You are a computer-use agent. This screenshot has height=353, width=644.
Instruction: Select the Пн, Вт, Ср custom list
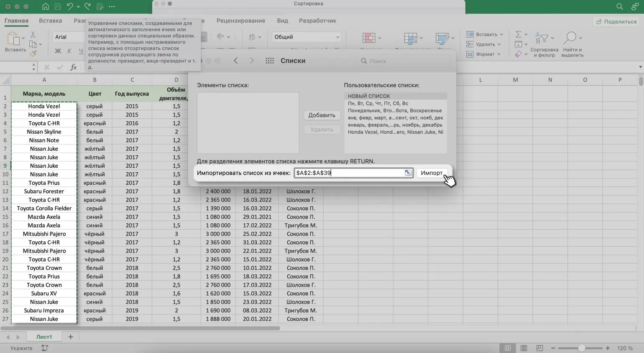pos(378,103)
